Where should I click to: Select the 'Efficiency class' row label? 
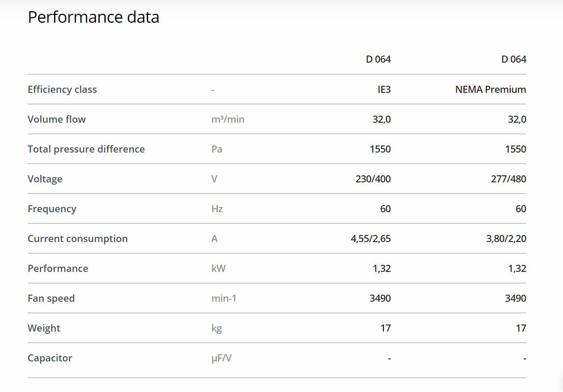tap(62, 90)
